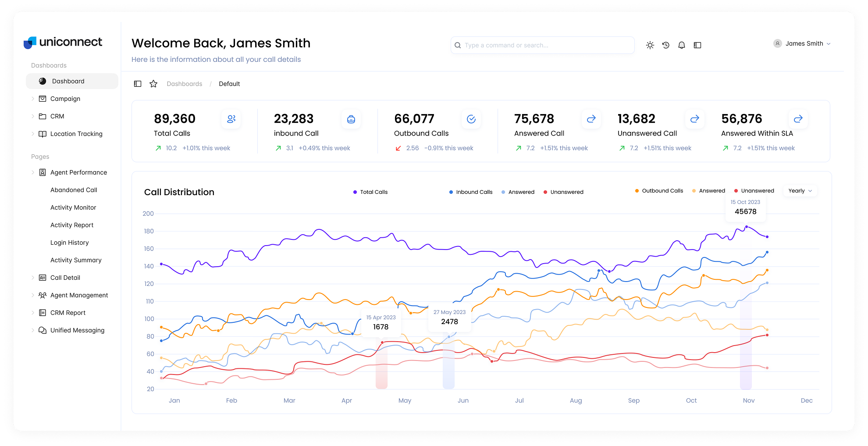Toggle Total Calls series in chart legend
The height and width of the screenshot is (446, 868).
click(x=370, y=192)
